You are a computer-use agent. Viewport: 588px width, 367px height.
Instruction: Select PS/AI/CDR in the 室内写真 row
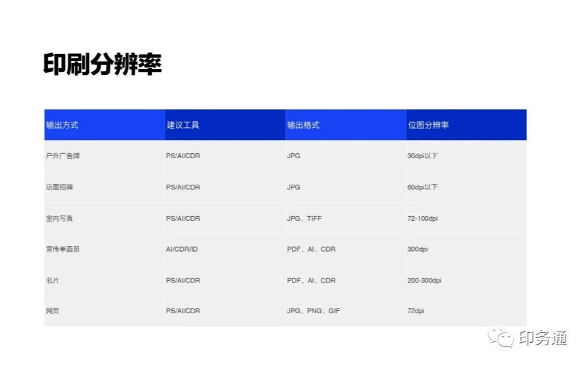(x=183, y=219)
